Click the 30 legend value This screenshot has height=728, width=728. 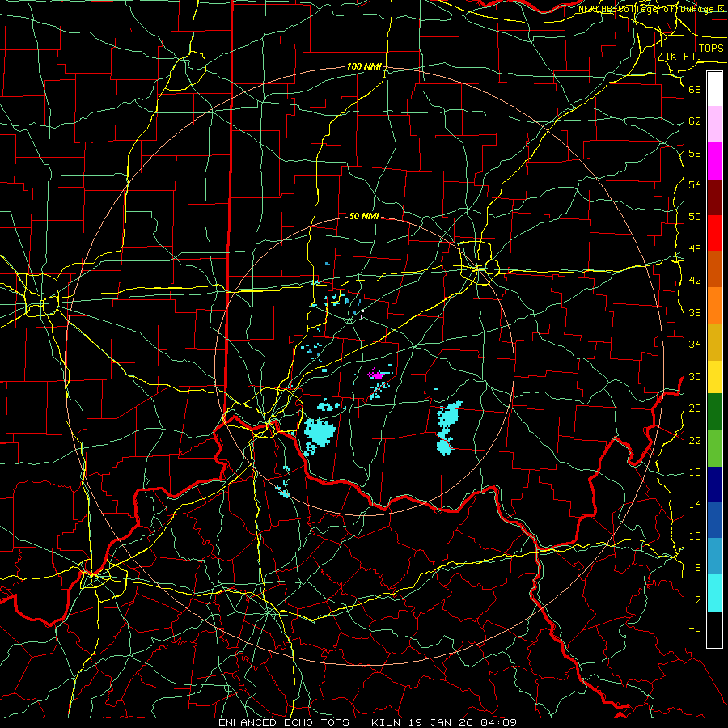click(x=695, y=376)
